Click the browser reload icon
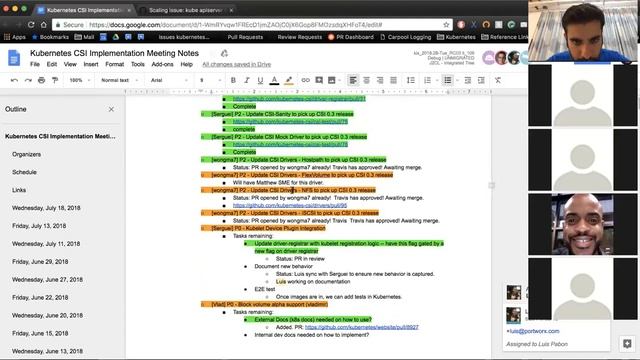This screenshot has height=360, width=640. pyautogui.click(x=31, y=25)
